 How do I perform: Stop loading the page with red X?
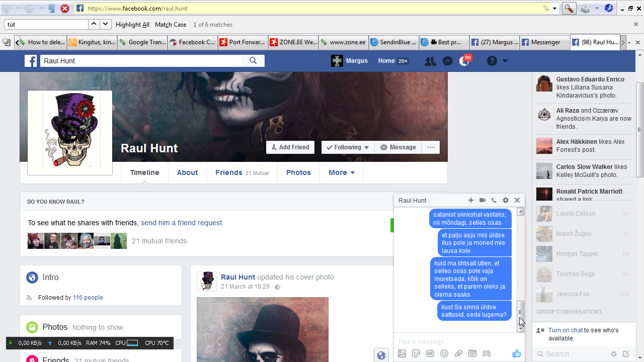65,9
